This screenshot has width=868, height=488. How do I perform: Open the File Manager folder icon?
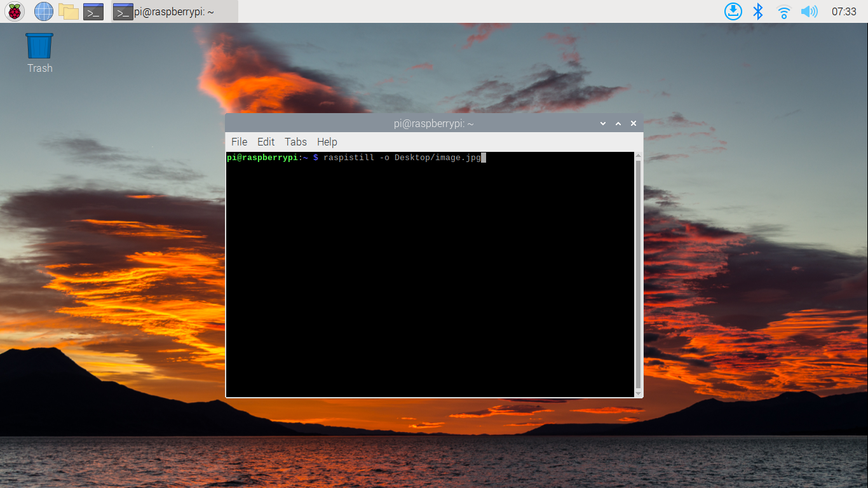click(x=69, y=11)
